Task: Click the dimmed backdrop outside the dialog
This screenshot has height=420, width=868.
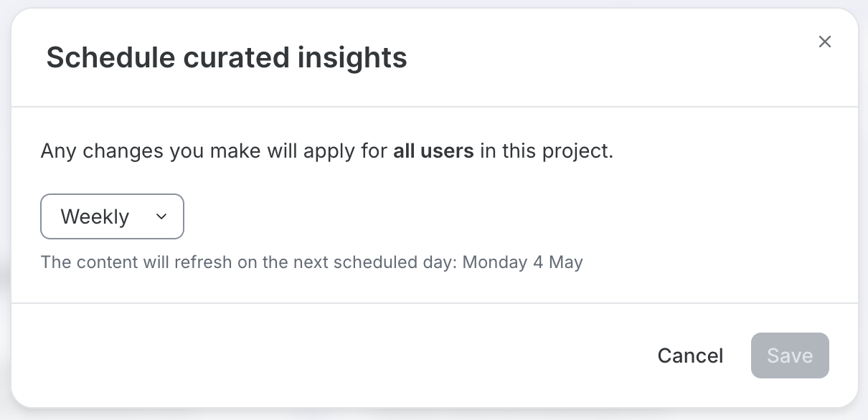Action: [863, 215]
